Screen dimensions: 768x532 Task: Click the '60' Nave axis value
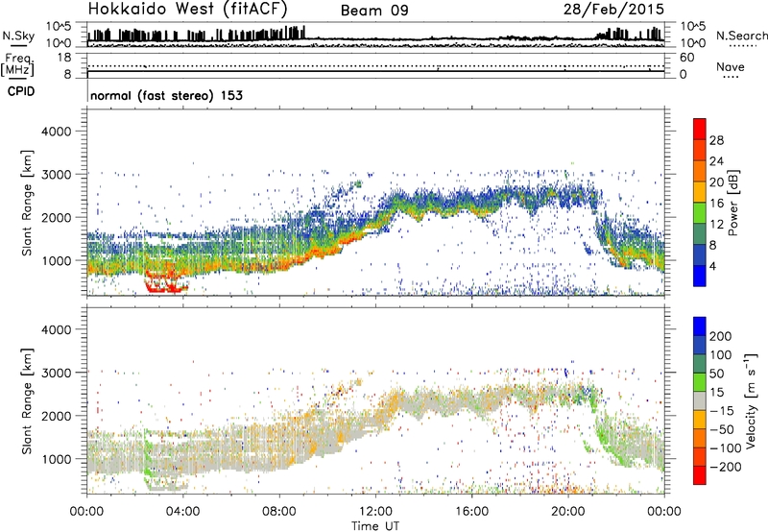tap(686, 58)
